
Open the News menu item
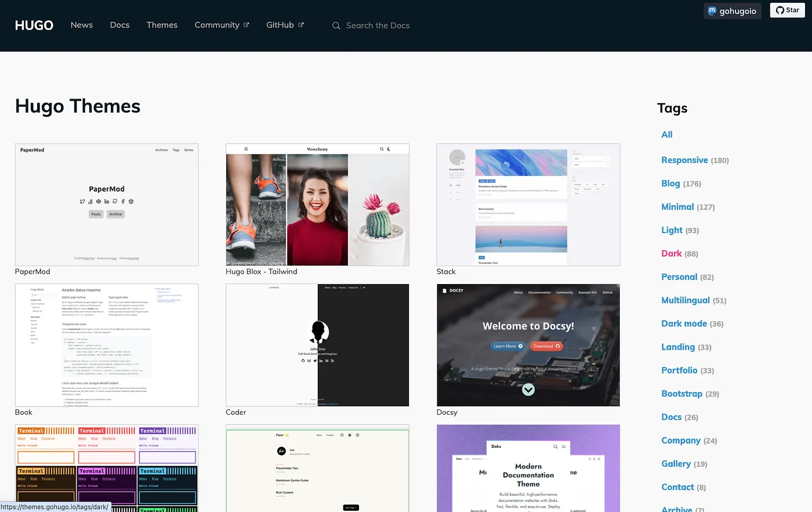pyautogui.click(x=82, y=25)
